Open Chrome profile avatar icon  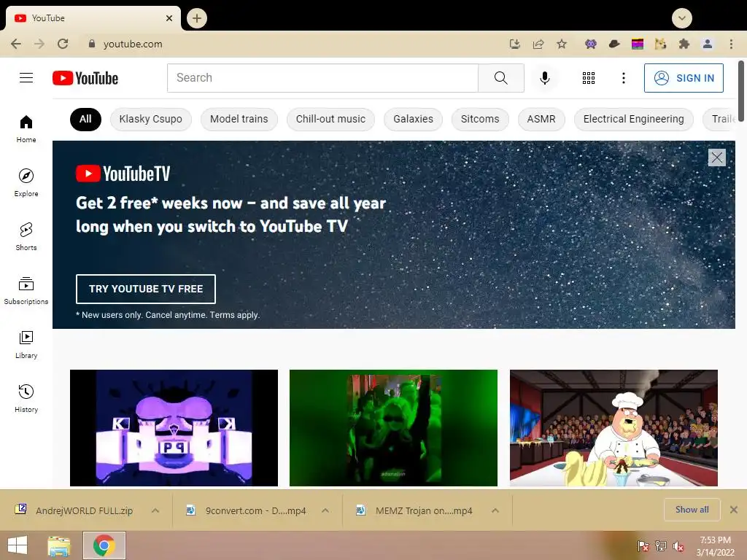click(x=708, y=44)
